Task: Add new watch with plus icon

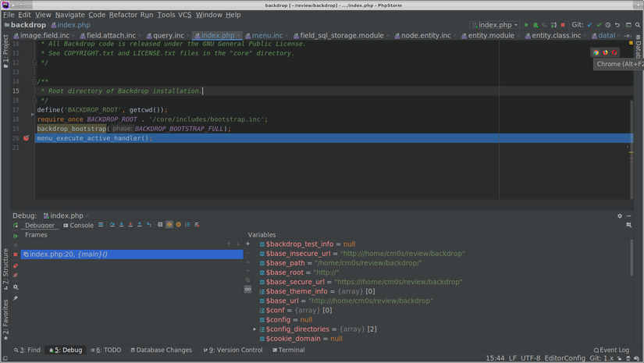Action: [x=247, y=244]
